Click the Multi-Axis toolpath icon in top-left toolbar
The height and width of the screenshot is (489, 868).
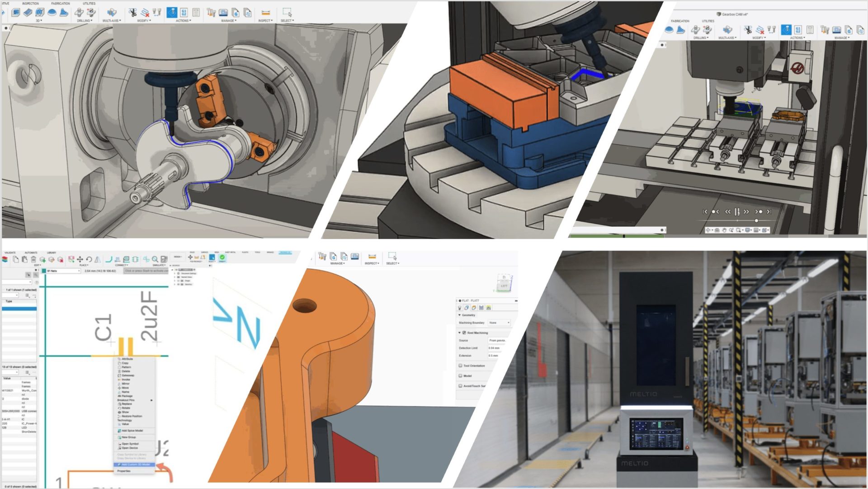[111, 13]
